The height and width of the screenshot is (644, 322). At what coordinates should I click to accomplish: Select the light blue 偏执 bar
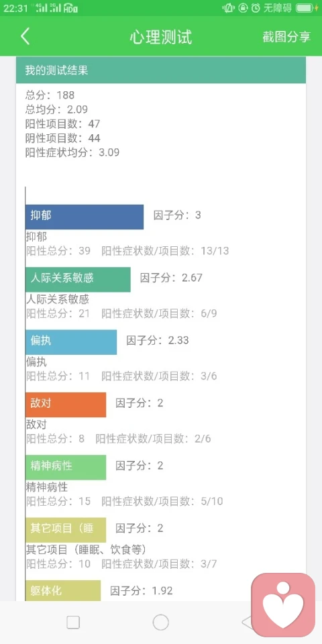pyautogui.click(x=70, y=342)
